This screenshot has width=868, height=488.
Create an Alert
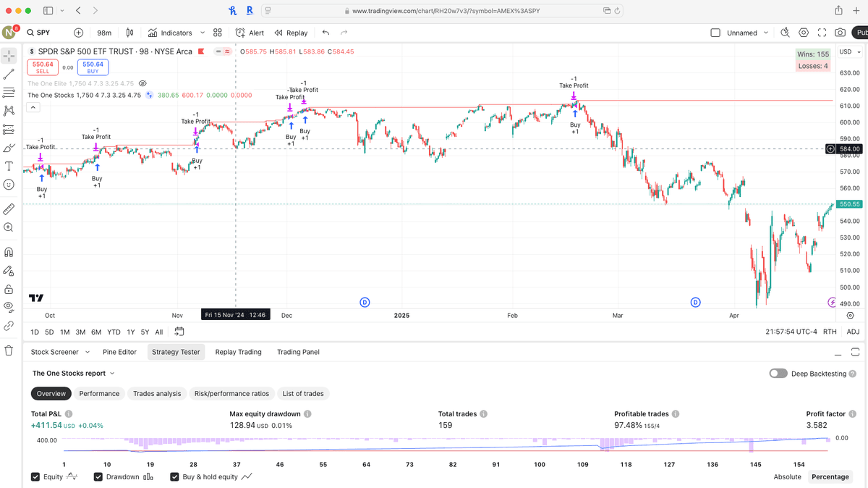click(x=250, y=33)
